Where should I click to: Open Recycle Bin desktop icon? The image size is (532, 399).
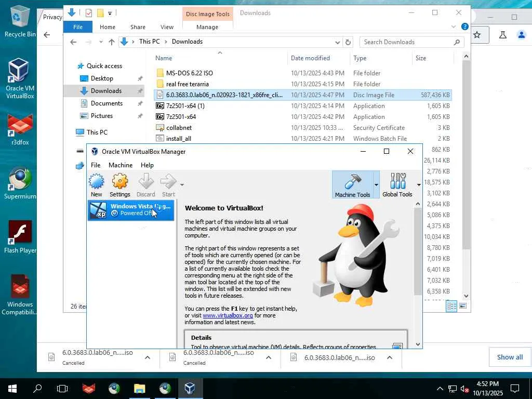pyautogui.click(x=20, y=21)
